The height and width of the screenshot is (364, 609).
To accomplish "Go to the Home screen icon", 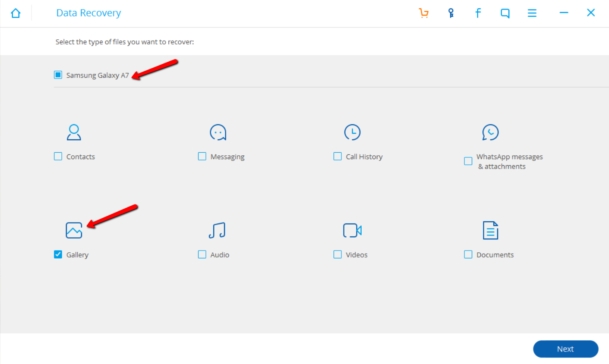I will (x=16, y=13).
